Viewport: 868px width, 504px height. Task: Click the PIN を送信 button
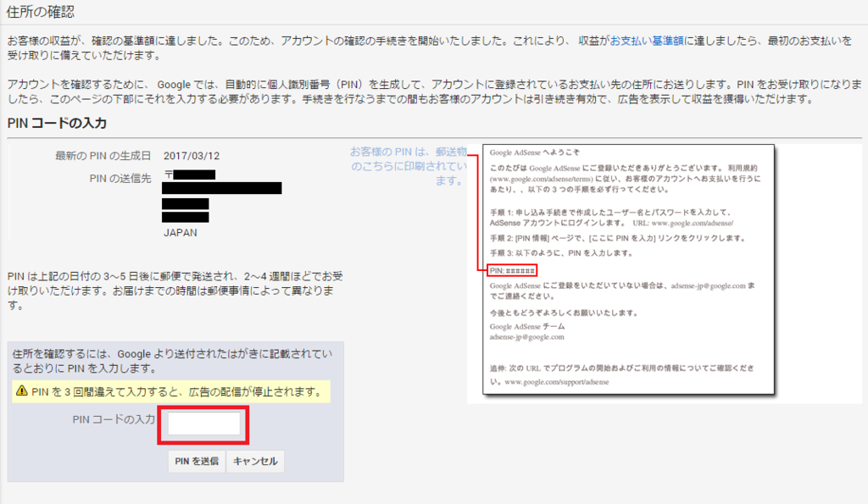pyautogui.click(x=197, y=461)
